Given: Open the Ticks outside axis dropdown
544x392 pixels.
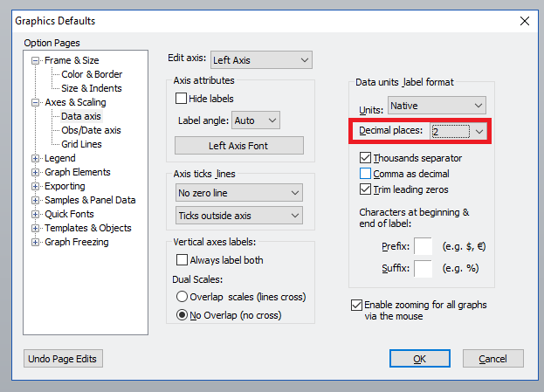Looking at the screenshot, I should coord(238,215).
